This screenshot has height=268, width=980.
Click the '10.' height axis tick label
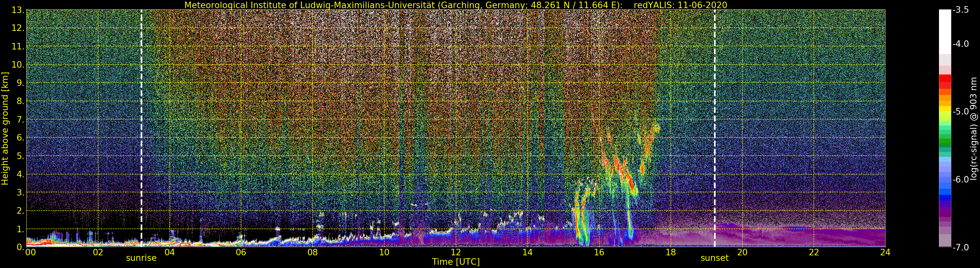18,65
